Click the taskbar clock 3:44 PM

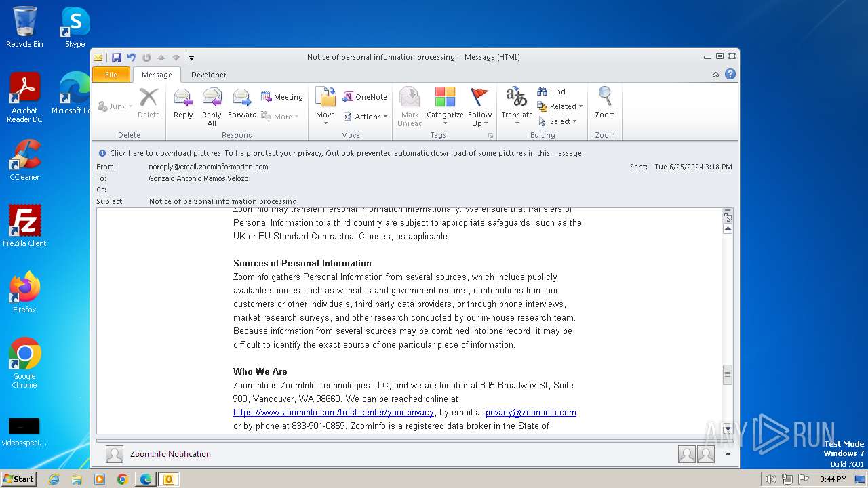[x=833, y=479]
